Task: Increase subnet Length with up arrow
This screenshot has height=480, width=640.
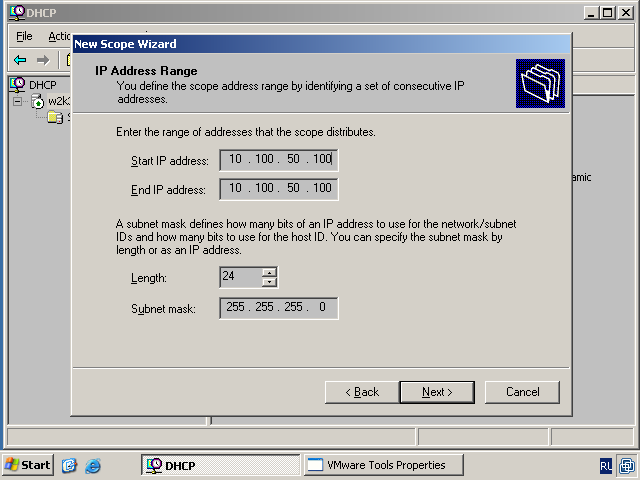Action: 269,272
